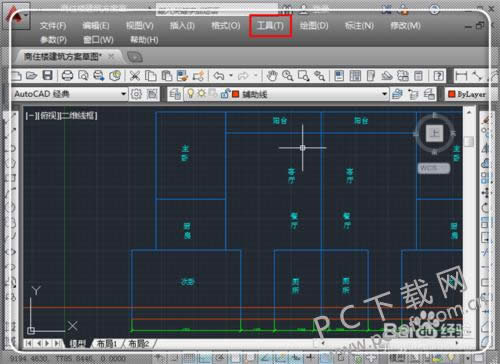The height and width of the screenshot is (364, 500).
Task: Click the Open file icon
Action: click(31, 76)
